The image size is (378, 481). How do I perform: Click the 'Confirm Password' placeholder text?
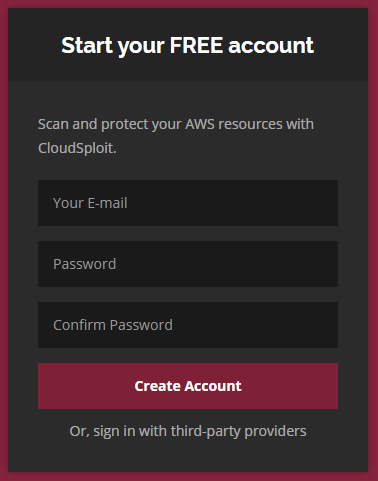click(x=113, y=325)
